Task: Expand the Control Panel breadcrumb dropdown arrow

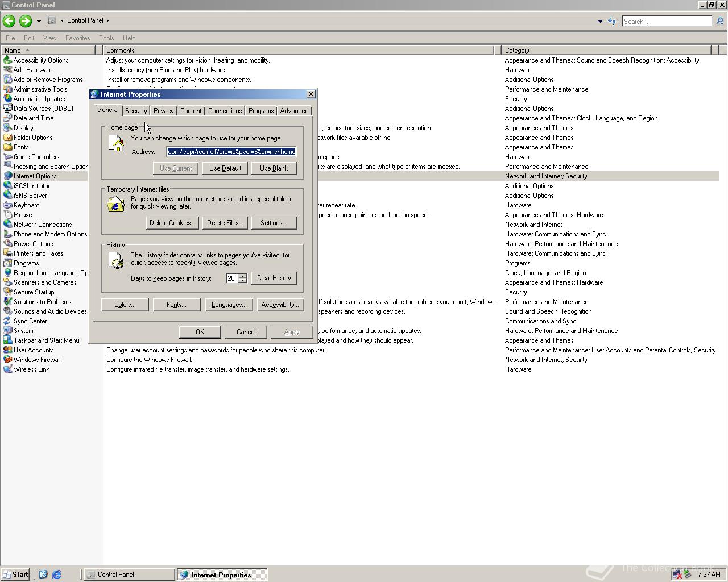Action: [107, 20]
